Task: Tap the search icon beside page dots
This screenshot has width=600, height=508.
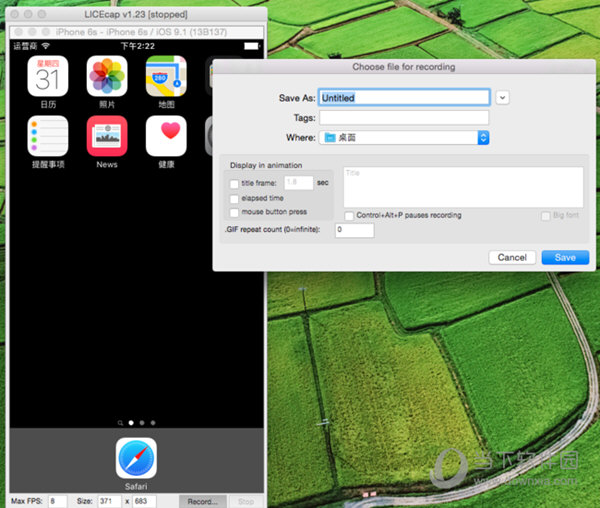Action: [120, 423]
